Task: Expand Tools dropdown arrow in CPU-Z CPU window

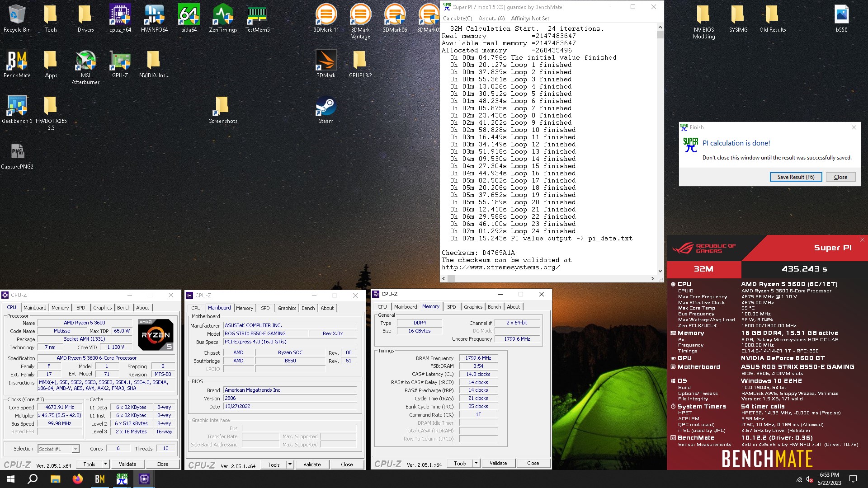Action: pyautogui.click(x=105, y=464)
